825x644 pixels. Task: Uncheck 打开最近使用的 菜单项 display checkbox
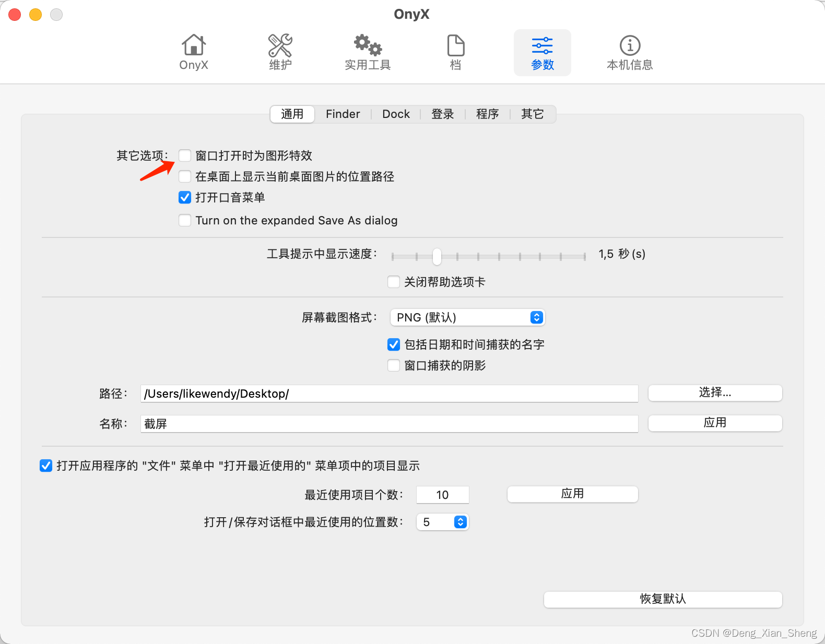(46, 466)
